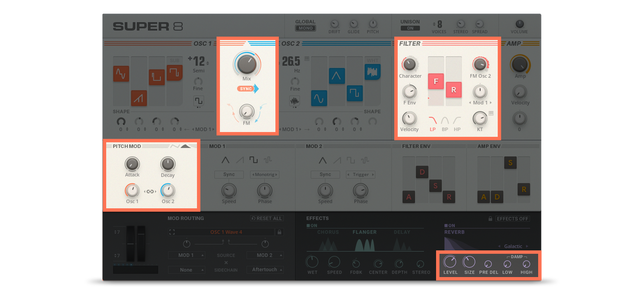644x301 pixels.
Task: Choose MOD 1 triangle LFO shape
Action: pos(225,160)
